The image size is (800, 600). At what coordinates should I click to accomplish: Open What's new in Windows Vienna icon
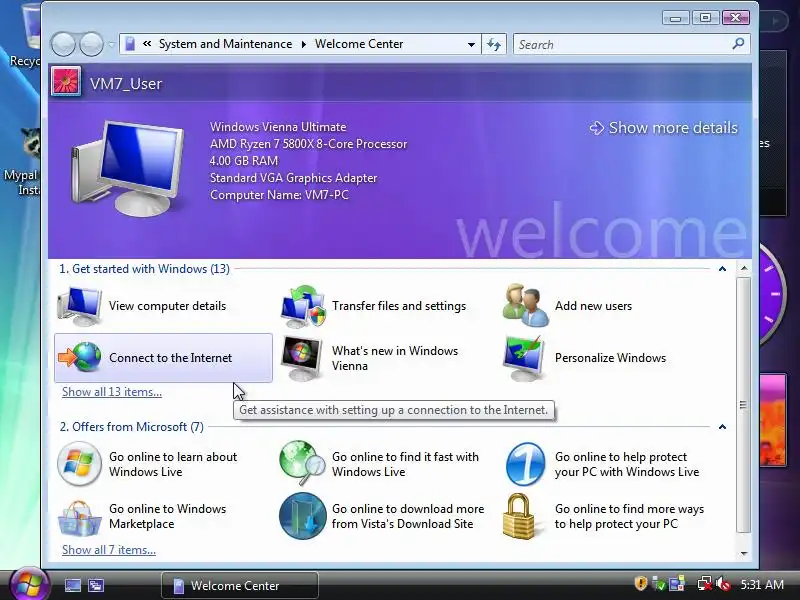pos(302,358)
